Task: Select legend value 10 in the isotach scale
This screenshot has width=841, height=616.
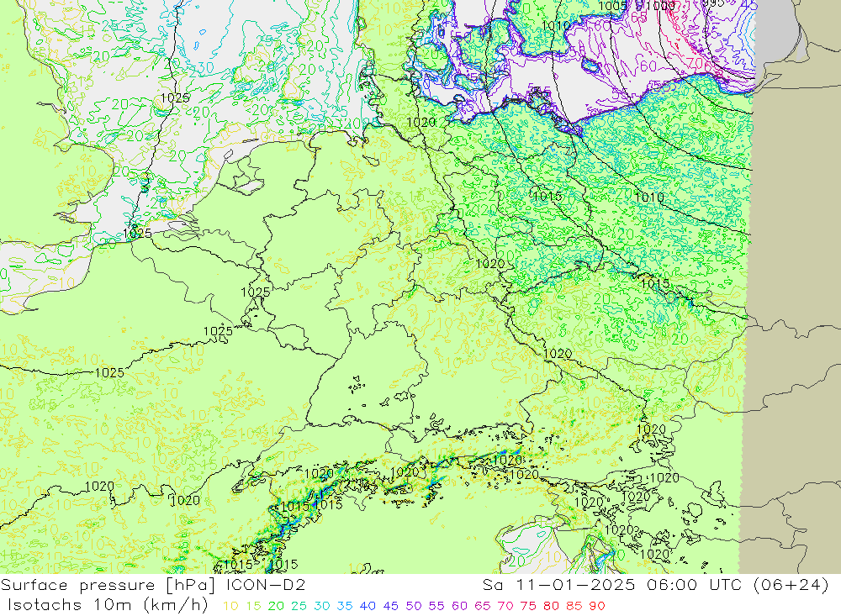Action: (230, 606)
